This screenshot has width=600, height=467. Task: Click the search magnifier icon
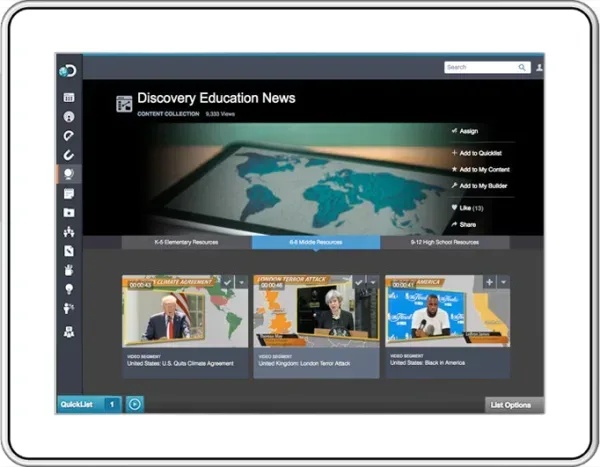coord(522,67)
